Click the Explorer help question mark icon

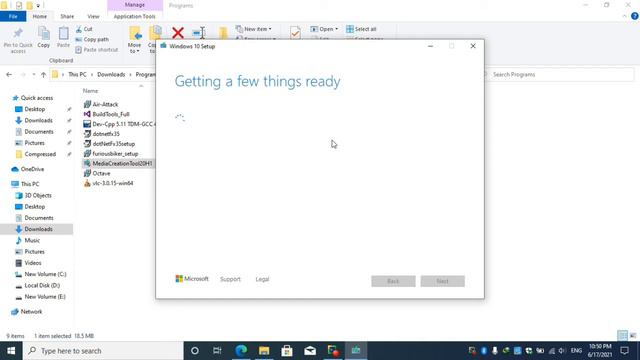635,16
